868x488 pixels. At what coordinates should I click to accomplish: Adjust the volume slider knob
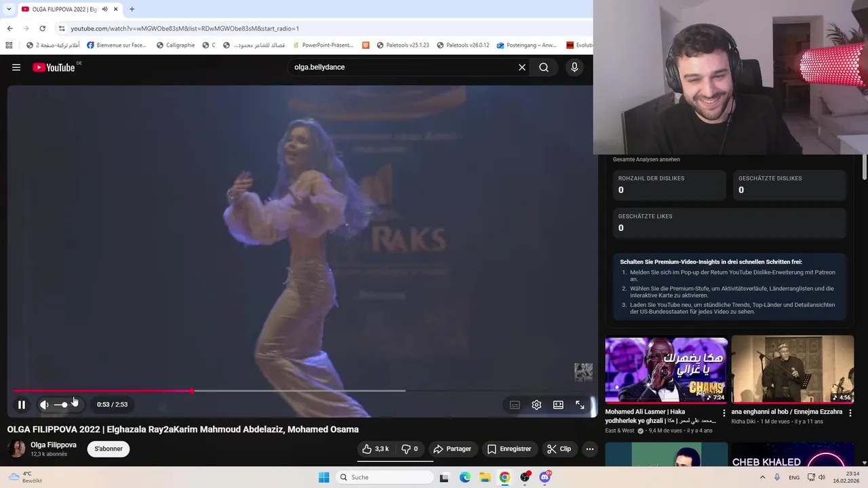coord(64,405)
